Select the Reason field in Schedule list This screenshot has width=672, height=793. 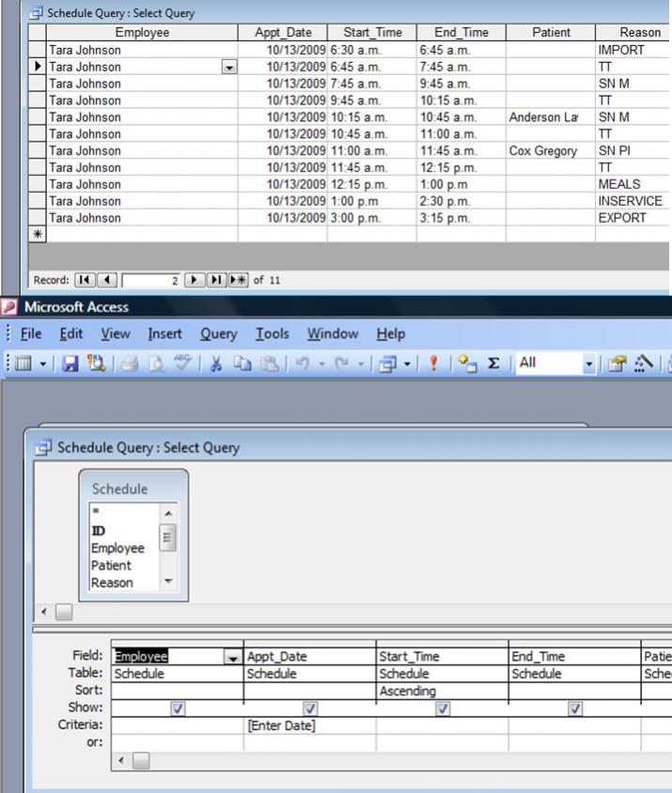coord(112,583)
